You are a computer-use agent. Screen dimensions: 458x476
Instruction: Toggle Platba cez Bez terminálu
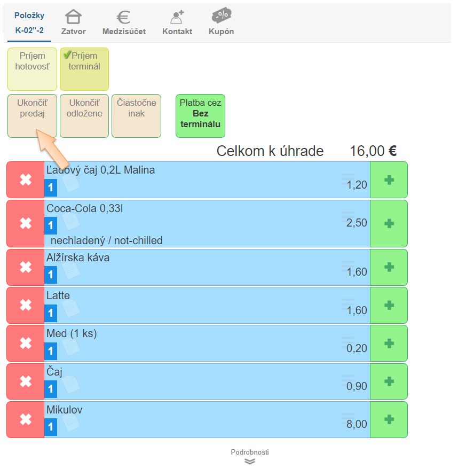tap(200, 116)
